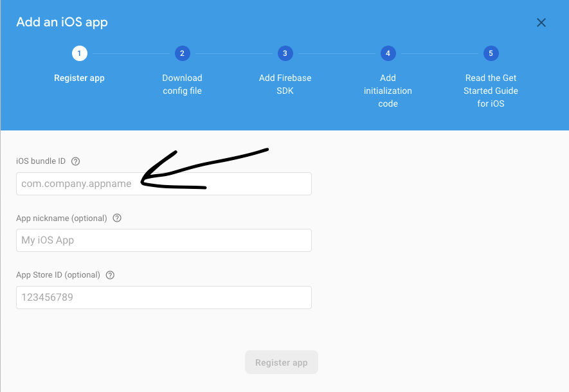
Task: Click step 2 Download config file circle
Action: tap(182, 53)
